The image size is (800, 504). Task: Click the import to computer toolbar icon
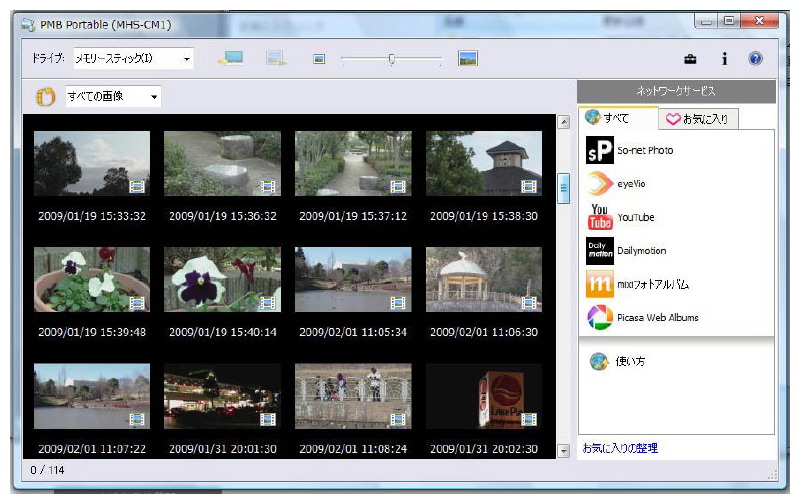tap(231, 59)
